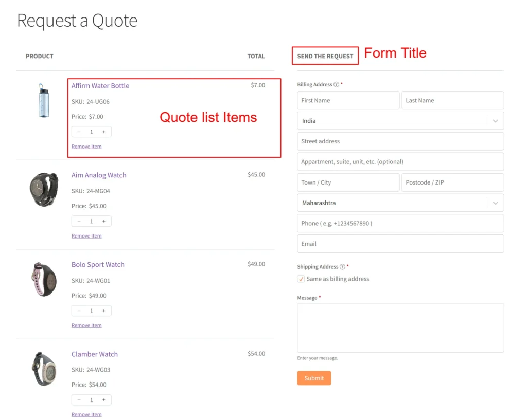Click the SEND THE REQUEST form title

click(x=325, y=56)
